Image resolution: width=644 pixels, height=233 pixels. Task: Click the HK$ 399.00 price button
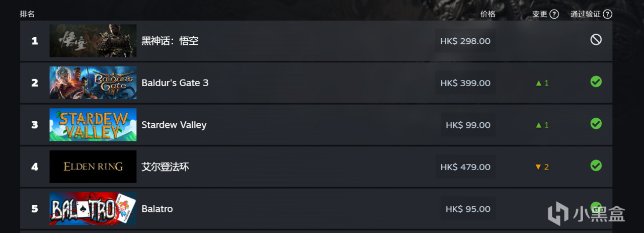pyautogui.click(x=465, y=83)
